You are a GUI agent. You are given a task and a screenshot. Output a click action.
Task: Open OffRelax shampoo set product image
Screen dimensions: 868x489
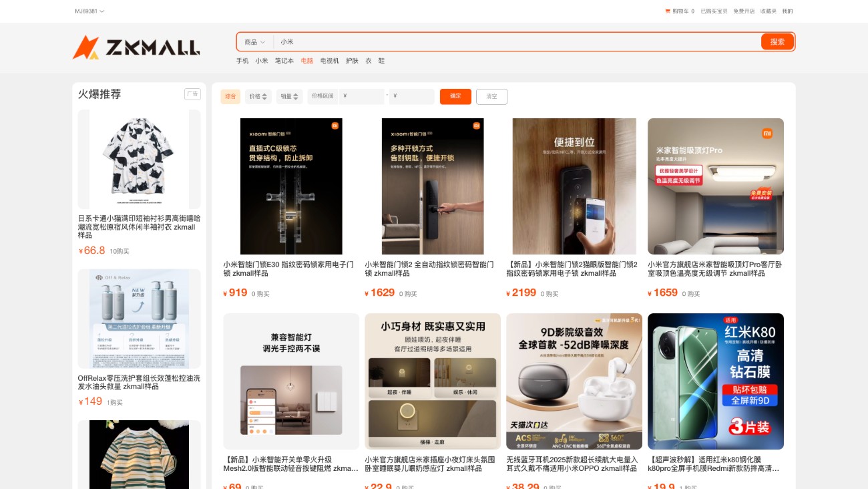[x=139, y=319]
